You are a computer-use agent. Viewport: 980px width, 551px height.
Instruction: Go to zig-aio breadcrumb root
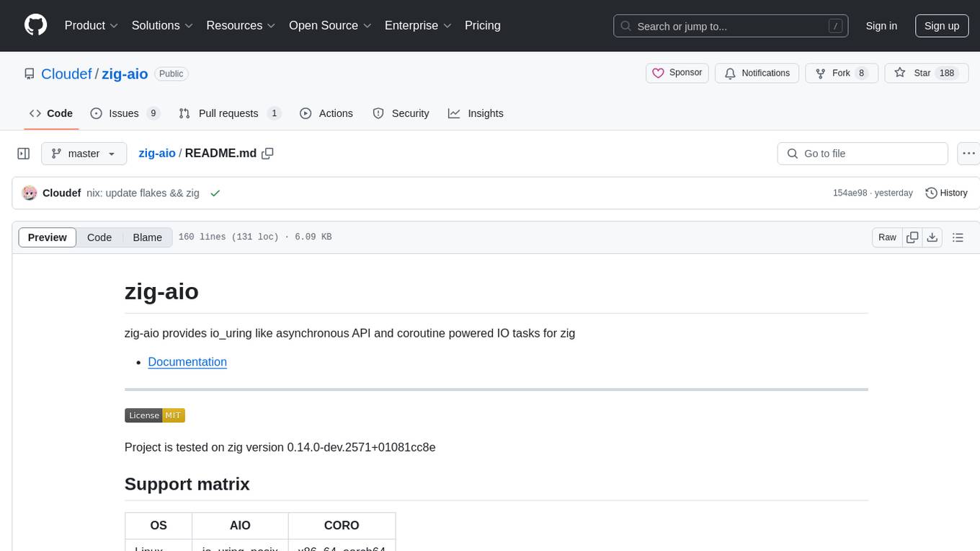coord(157,153)
